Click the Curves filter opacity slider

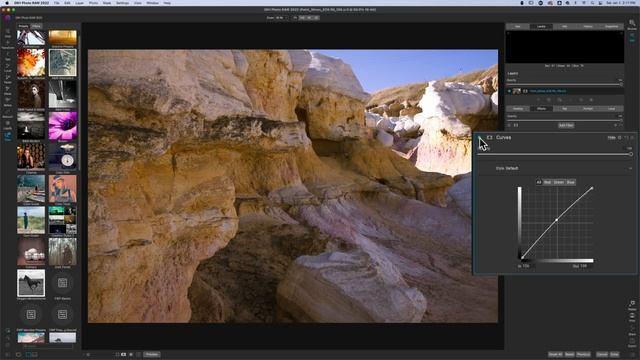pos(555,154)
